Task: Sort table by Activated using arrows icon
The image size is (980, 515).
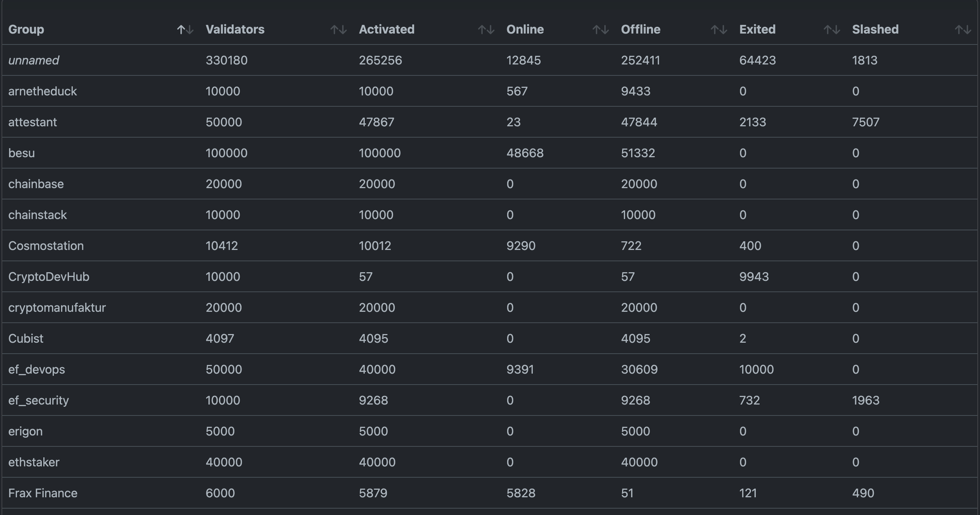Action: tap(486, 30)
